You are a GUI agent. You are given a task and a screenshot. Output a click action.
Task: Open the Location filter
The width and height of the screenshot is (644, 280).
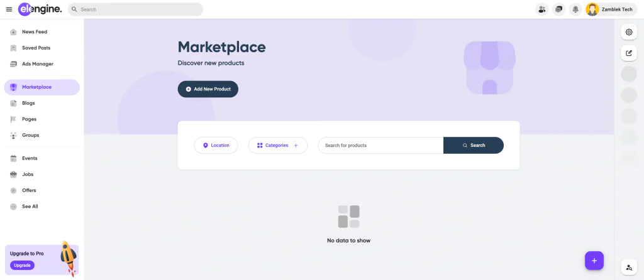[x=216, y=145]
